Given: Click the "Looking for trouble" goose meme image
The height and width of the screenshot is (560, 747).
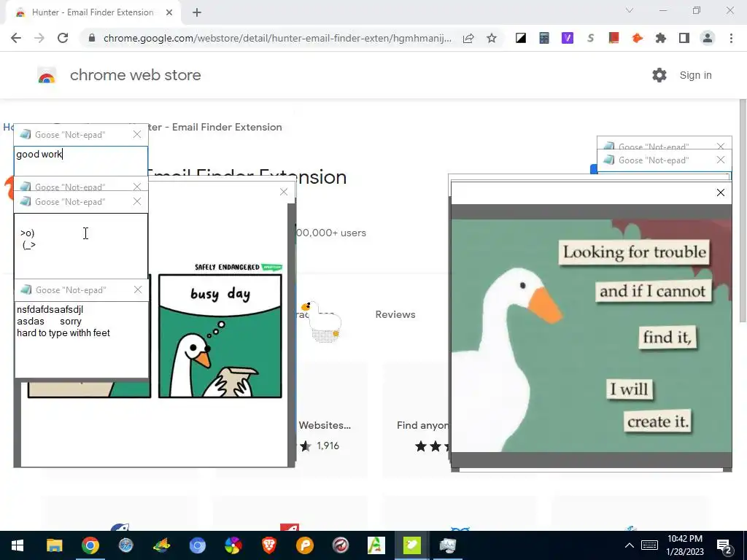Looking at the screenshot, I should pyautogui.click(x=591, y=335).
